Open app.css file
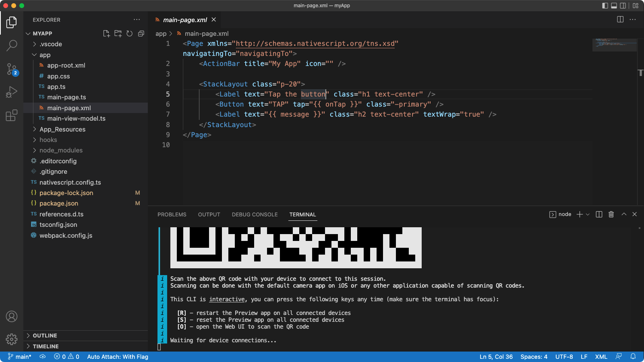Viewport: 644px width, 362px height. pos(86,76)
